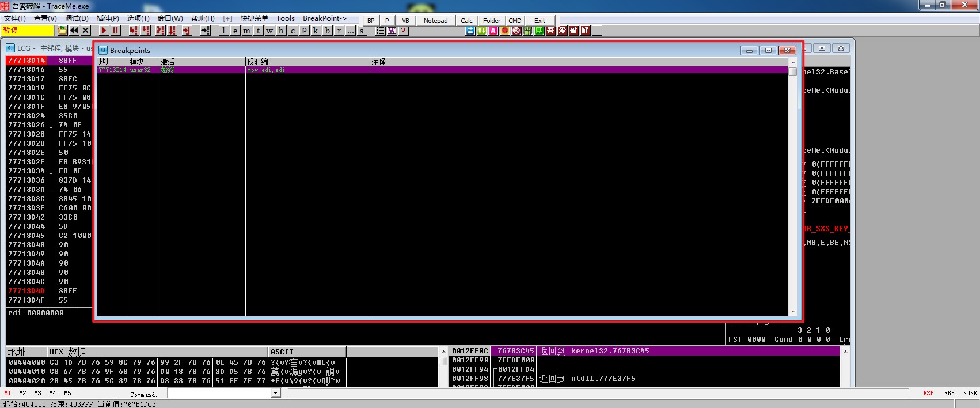This screenshot has height=408, width=980.
Task: Switch to memory dump M3
Action: coord(37,393)
